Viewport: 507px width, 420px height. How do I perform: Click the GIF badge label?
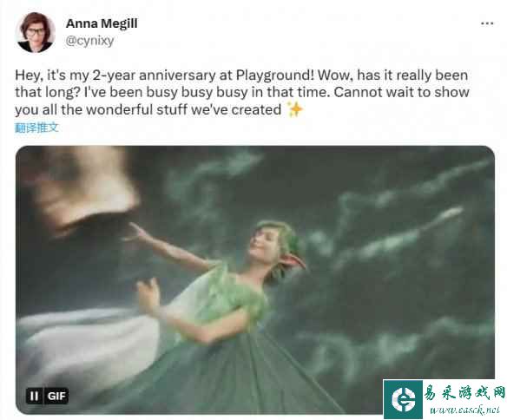click(56, 396)
